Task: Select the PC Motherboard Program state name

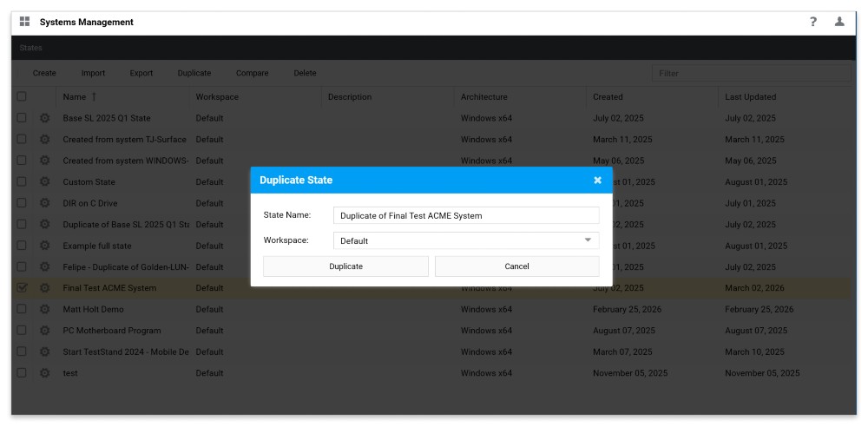Action: [112, 331]
